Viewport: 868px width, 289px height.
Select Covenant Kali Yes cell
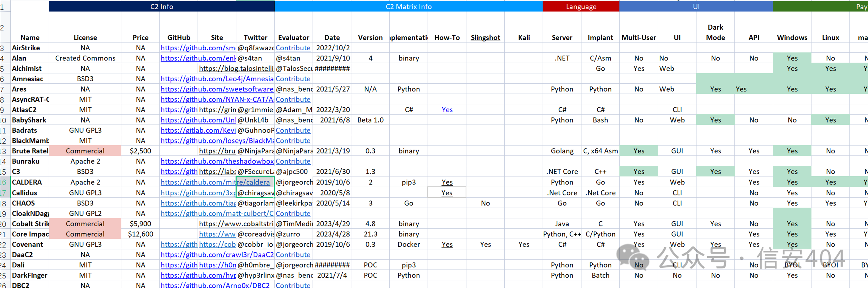(524, 245)
